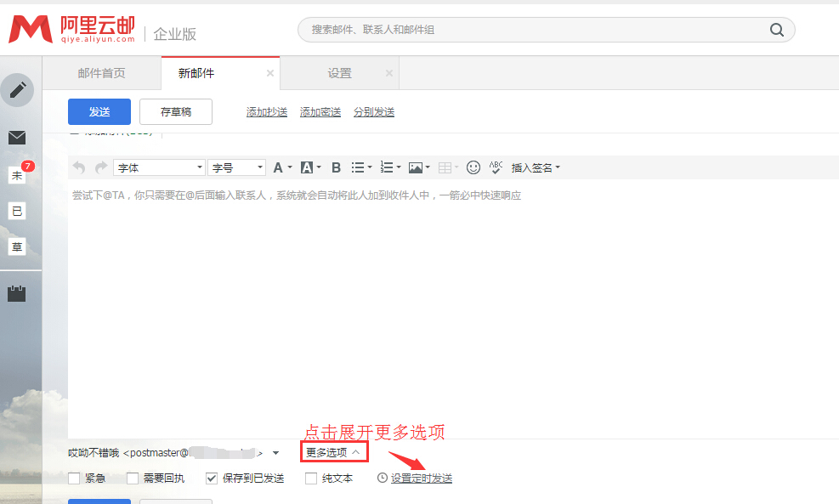Image resolution: width=839 pixels, height=504 pixels.
Task: Switch to the 设置 tab
Action: tap(339, 73)
